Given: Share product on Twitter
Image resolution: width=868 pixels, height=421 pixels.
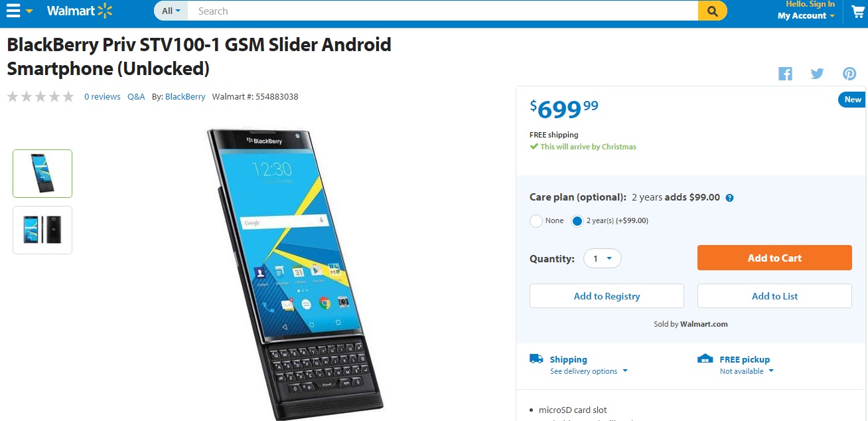Looking at the screenshot, I should click(x=818, y=74).
